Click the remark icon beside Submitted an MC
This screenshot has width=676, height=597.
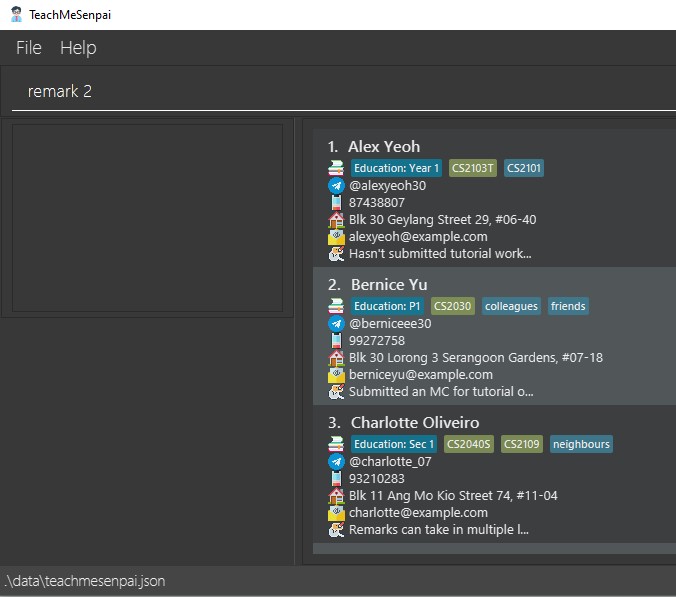pos(336,392)
